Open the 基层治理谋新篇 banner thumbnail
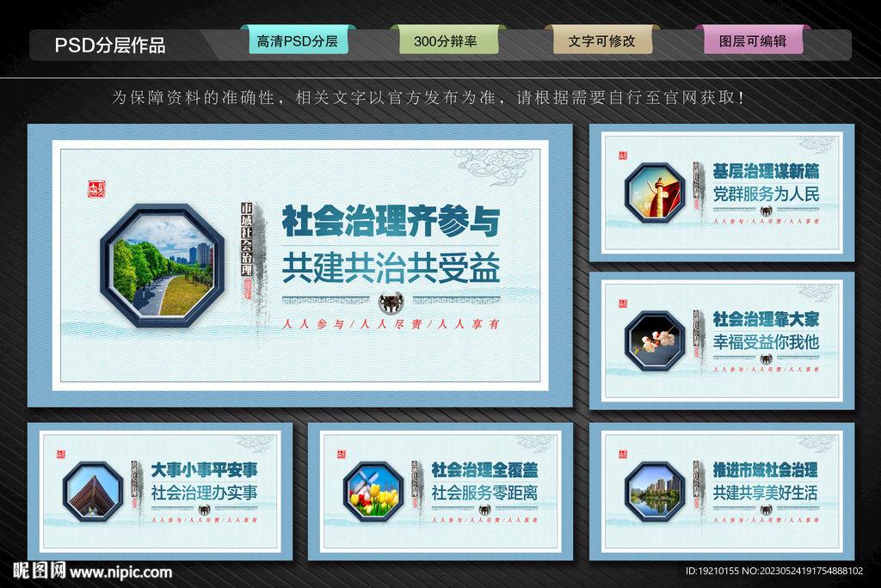This screenshot has width=881, height=588. (722, 193)
